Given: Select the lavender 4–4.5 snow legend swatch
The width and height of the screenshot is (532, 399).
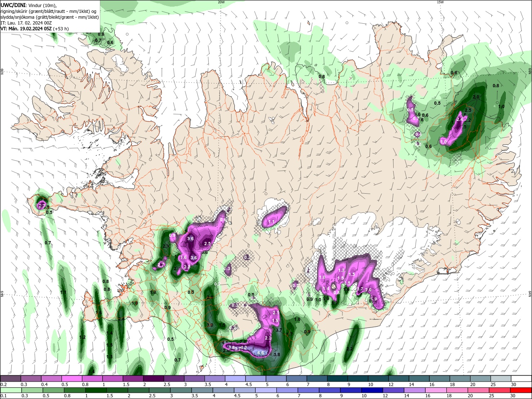Looking at the screenshot, I should tap(235, 379).
